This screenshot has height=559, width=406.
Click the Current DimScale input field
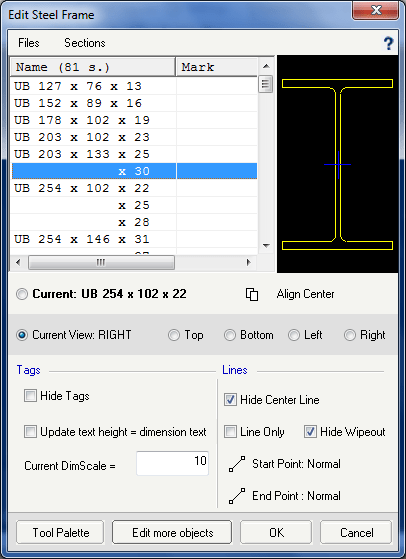(173, 463)
